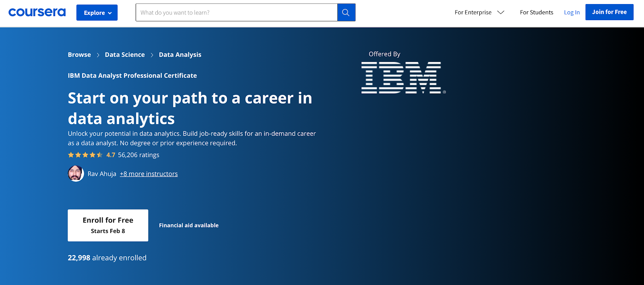644x285 pixels.
Task: Click the 'Offered By' label
Action: pyautogui.click(x=384, y=54)
